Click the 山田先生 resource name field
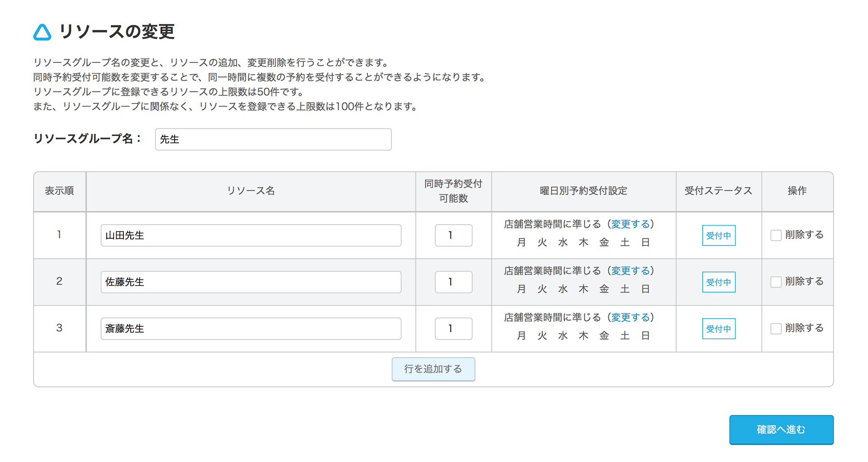The height and width of the screenshot is (462, 868). click(251, 236)
